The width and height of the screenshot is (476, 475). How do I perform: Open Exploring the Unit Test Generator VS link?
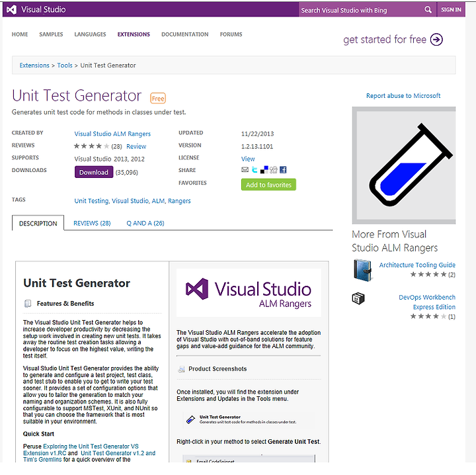tap(81, 449)
